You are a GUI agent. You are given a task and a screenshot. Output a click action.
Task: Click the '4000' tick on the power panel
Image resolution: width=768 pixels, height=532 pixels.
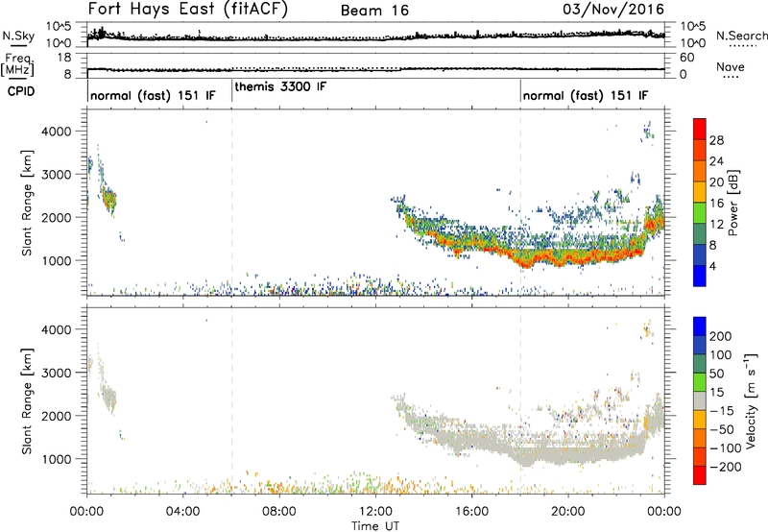57,132
